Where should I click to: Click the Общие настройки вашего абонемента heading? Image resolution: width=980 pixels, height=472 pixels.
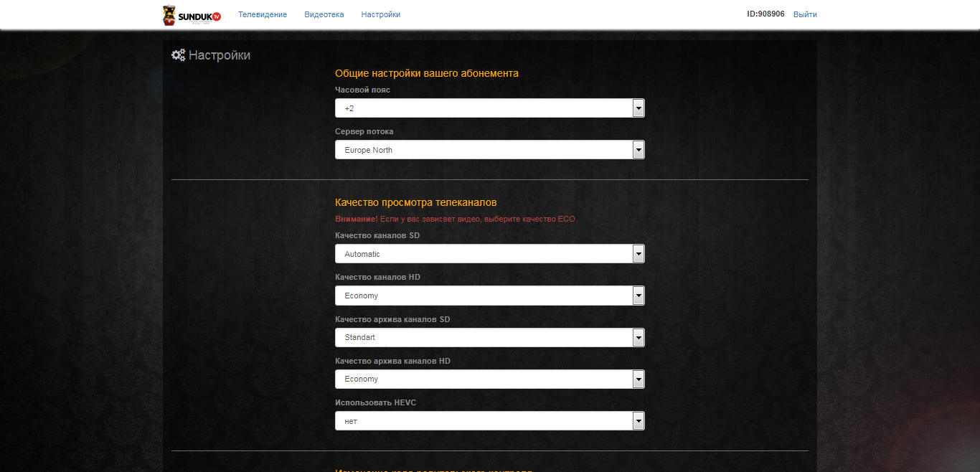click(x=426, y=73)
